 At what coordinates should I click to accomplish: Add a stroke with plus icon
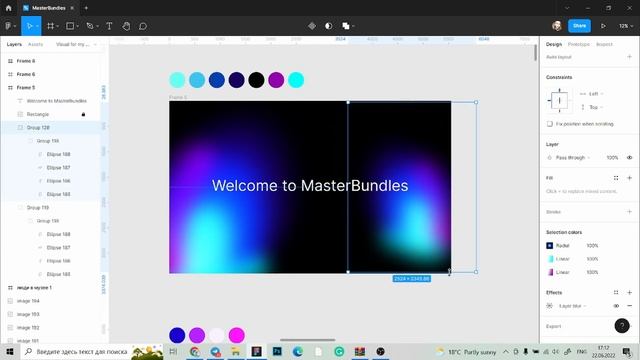(629, 211)
